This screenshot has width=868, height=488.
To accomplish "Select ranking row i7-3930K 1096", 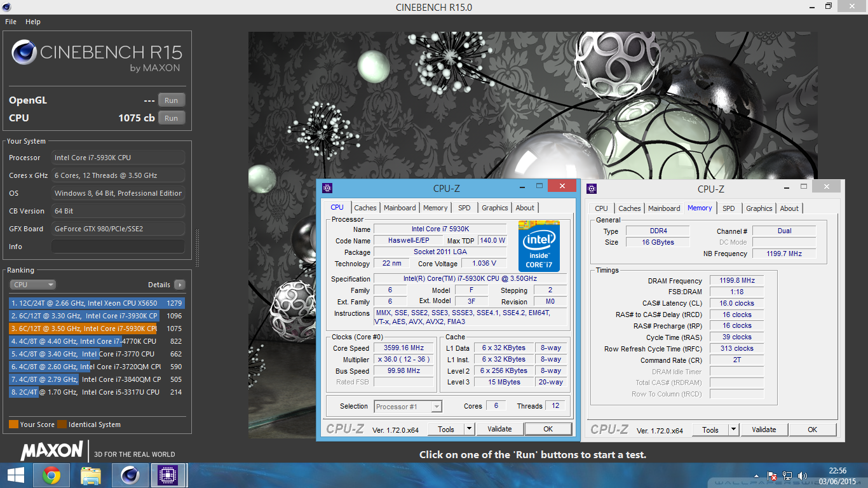I will click(x=97, y=316).
